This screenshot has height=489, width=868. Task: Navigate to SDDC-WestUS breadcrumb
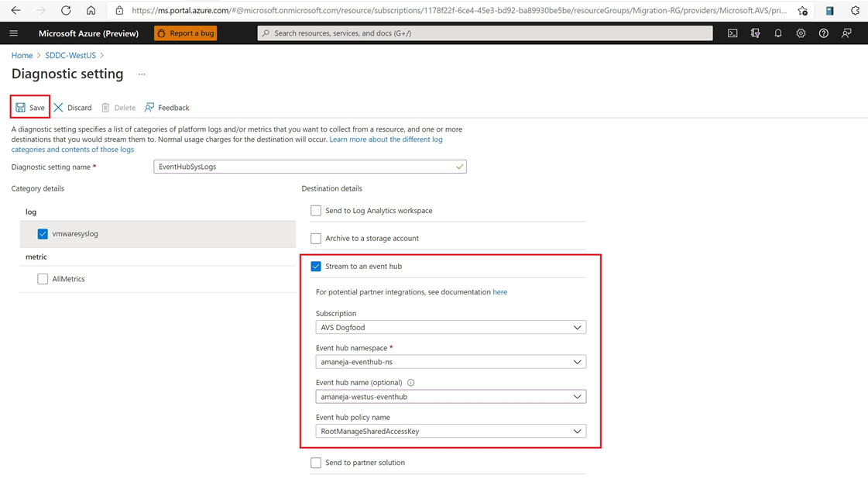(70, 56)
